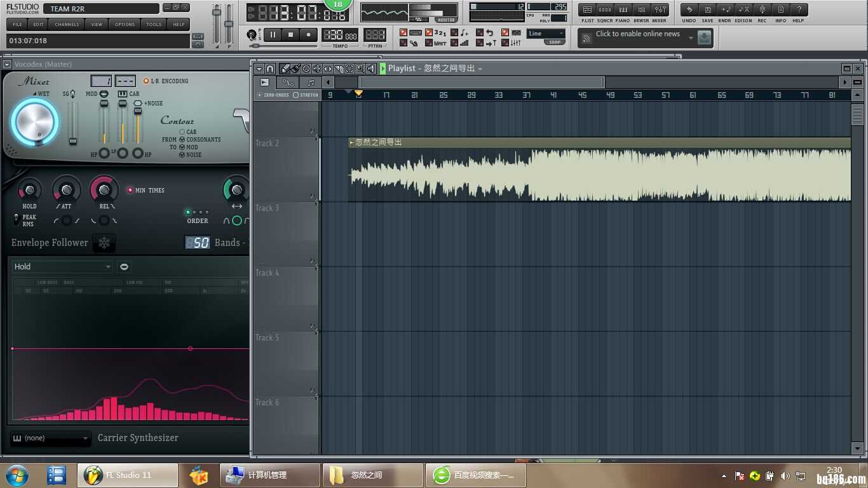Open the Playlist window via P.LIST icon
868x488 pixels.
point(588,10)
